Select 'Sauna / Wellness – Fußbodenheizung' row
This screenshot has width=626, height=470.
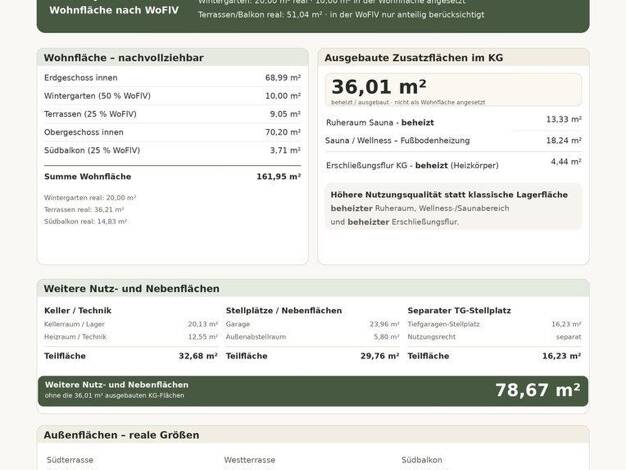453,141
